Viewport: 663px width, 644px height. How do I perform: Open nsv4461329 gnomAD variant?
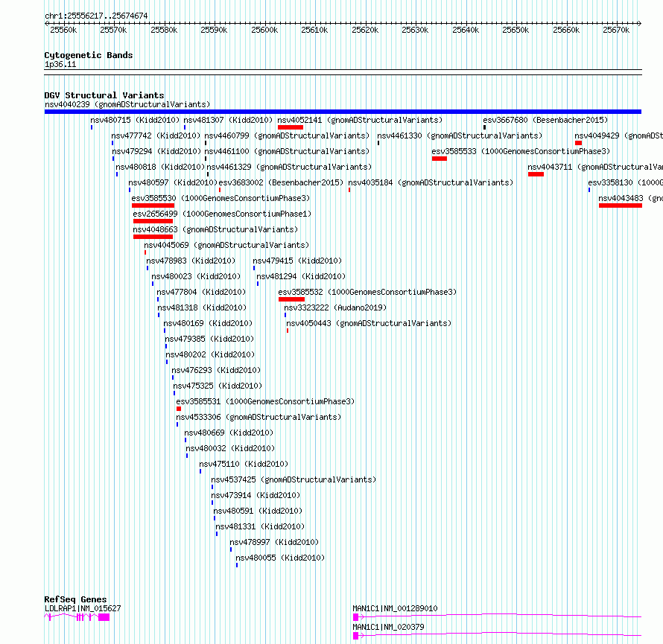[x=289, y=167]
